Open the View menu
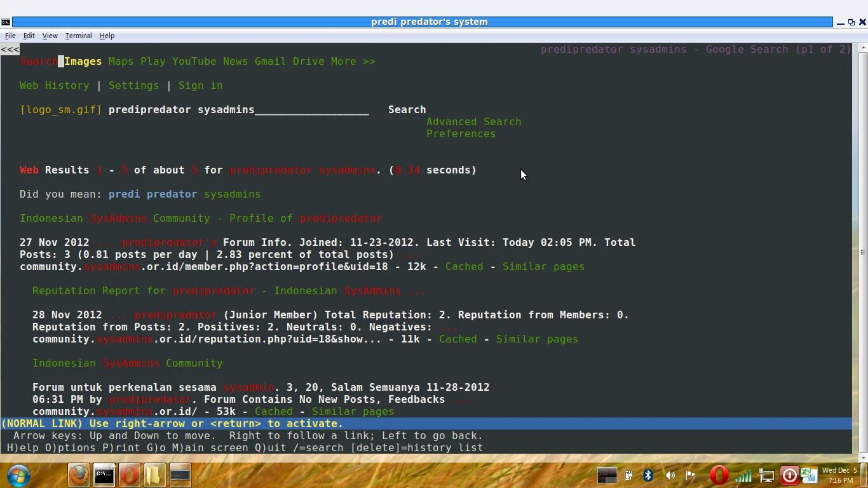Image resolution: width=868 pixels, height=488 pixels. pos(50,36)
